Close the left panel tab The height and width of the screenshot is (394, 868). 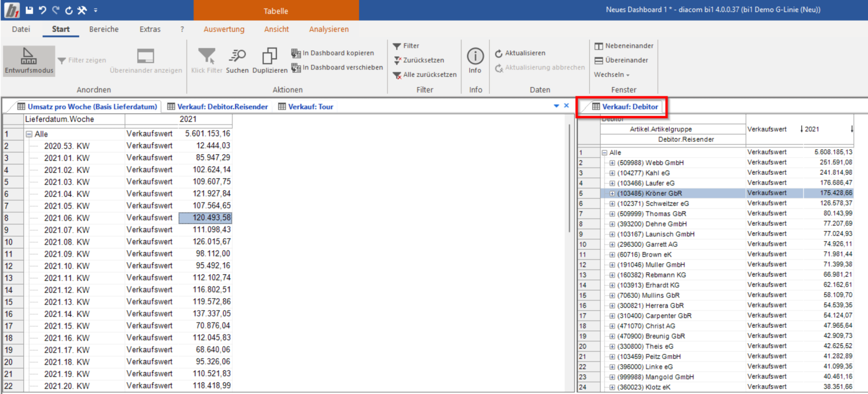point(566,105)
